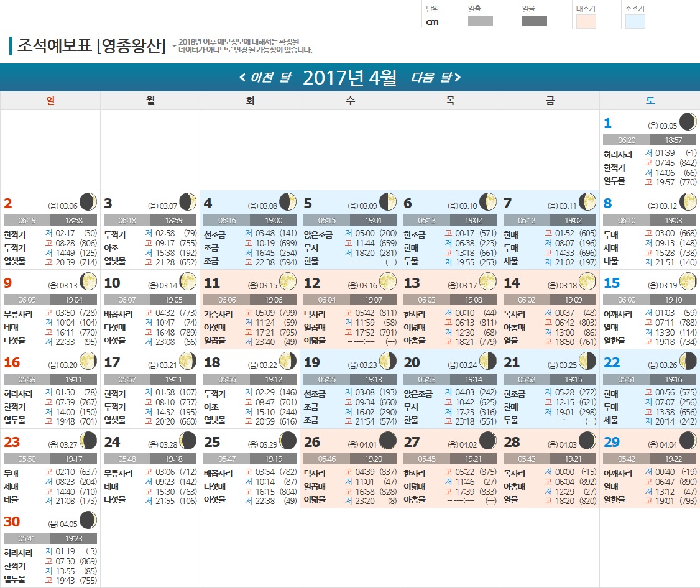The width and height of the screenshot is (700, 588).
Task: Click date number 28
Action: (x=512, y=442)
